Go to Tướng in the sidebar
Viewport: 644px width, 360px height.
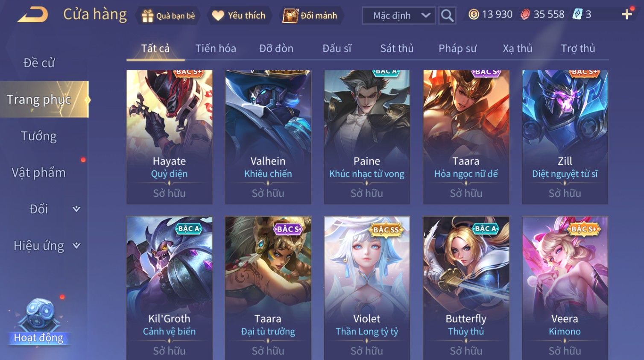click(x=39, y=136)
